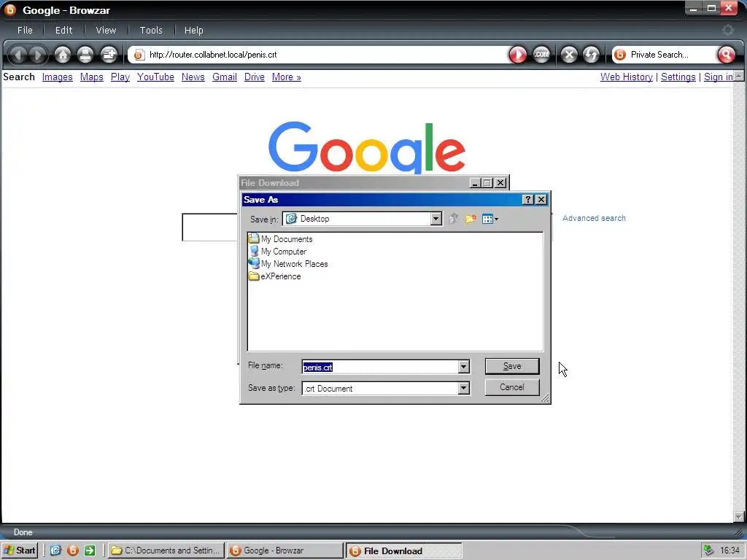Open Web History link
The image size is (747, 560).
[626, 77]
